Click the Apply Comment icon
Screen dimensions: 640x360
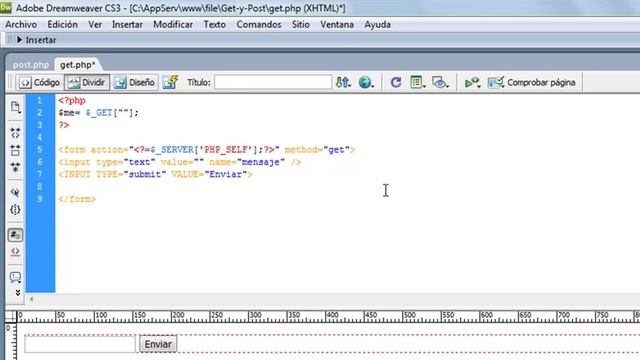15,278
